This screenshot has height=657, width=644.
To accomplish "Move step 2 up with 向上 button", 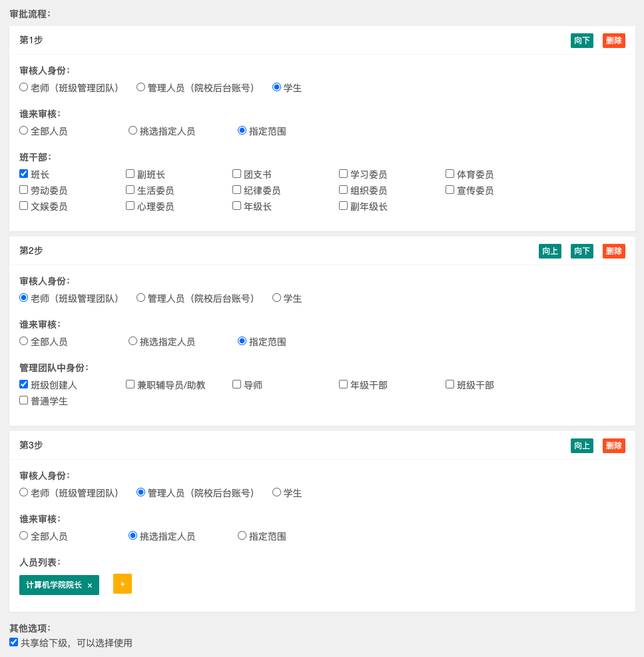I will [x=549, y=251].
